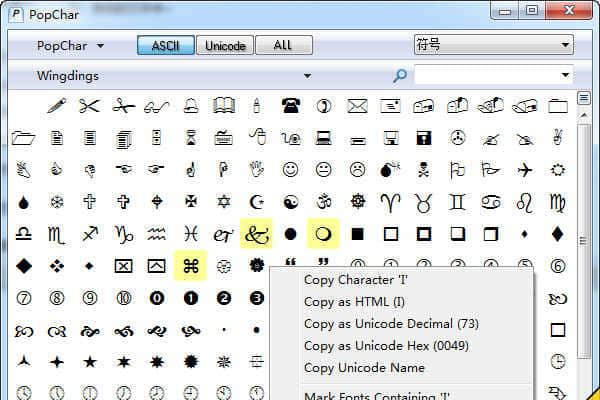
Task: Select the laptop computer symbol
Action: pos(323,138)
